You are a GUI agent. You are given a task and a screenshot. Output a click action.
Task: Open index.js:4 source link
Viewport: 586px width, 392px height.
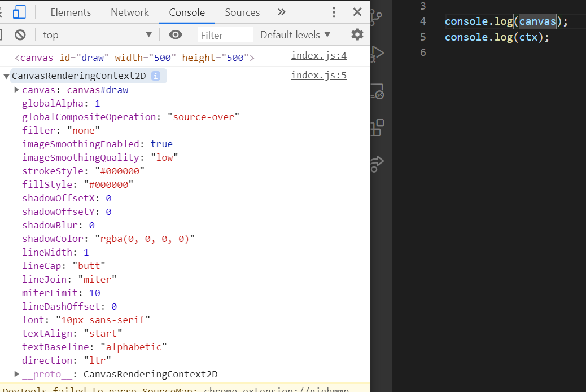point(318,55)
